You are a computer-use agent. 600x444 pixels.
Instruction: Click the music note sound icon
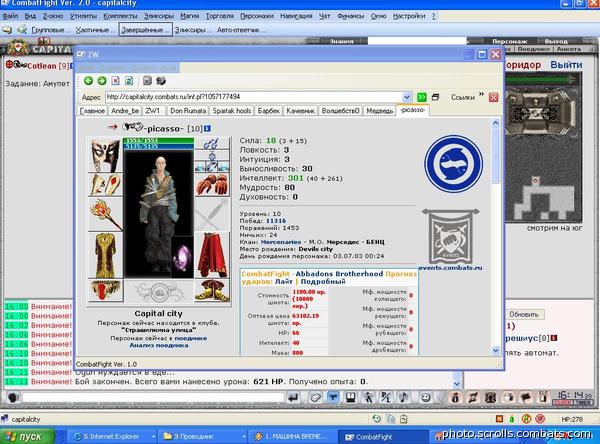coord(403,397)
